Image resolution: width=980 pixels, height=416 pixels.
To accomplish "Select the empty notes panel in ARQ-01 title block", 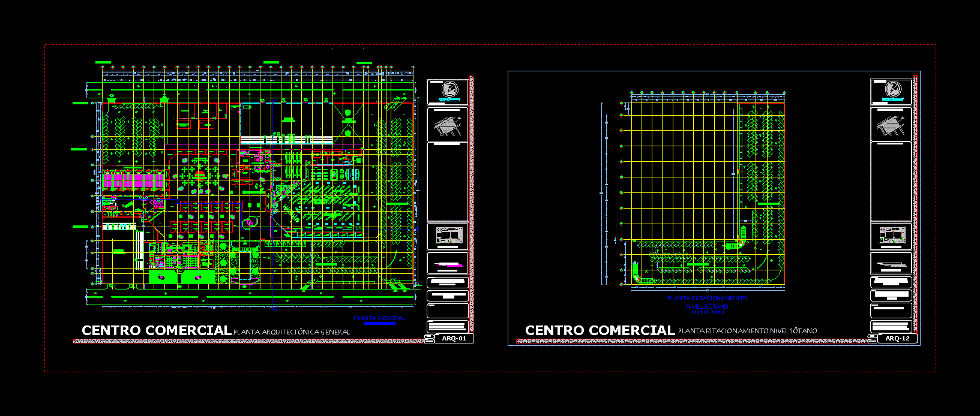I will pyautogui.click(x=448, y=182).
